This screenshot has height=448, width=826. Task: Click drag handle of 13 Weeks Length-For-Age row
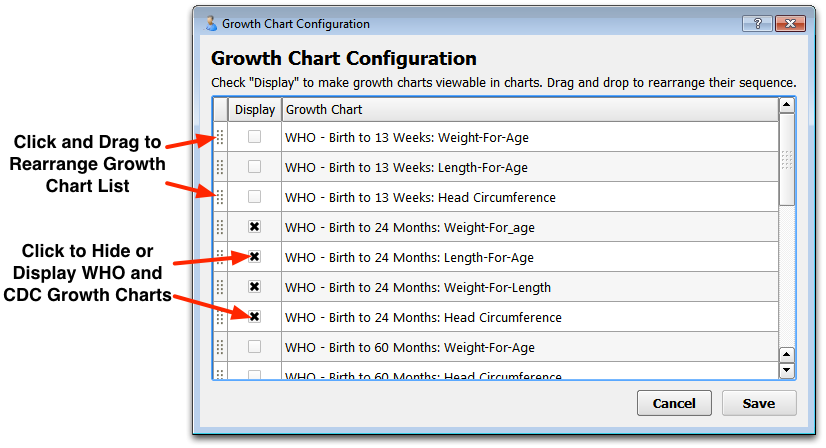point(220,167)
